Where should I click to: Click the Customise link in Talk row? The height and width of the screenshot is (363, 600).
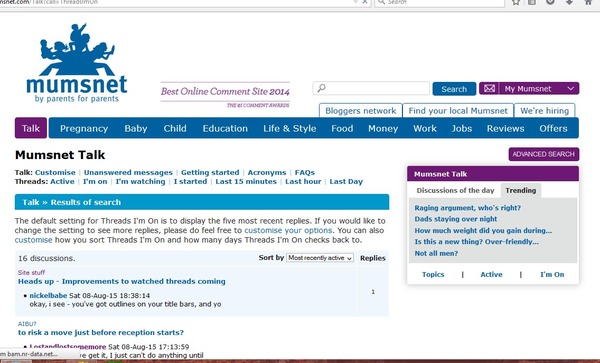[55, 173]
